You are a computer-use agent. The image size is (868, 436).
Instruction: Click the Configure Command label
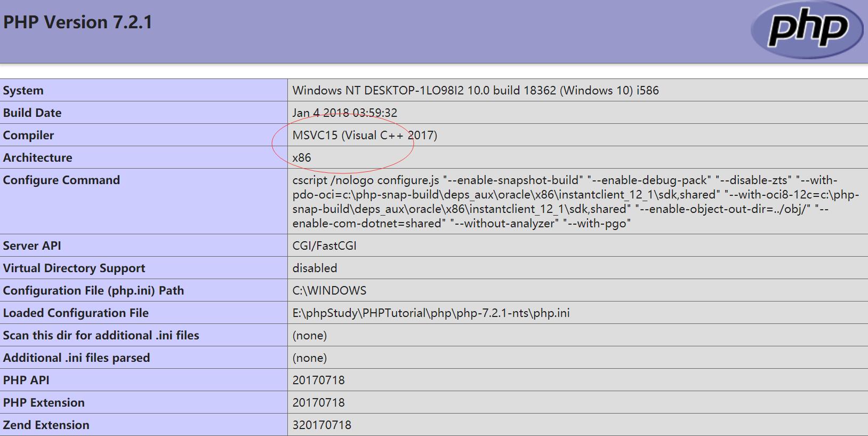click(x=61, y=180)
